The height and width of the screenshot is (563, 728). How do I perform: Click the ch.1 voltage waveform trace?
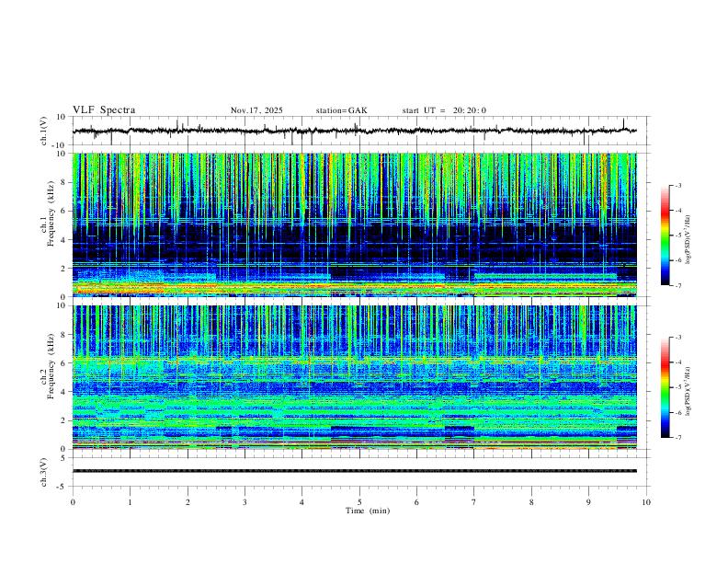point(354,131)
